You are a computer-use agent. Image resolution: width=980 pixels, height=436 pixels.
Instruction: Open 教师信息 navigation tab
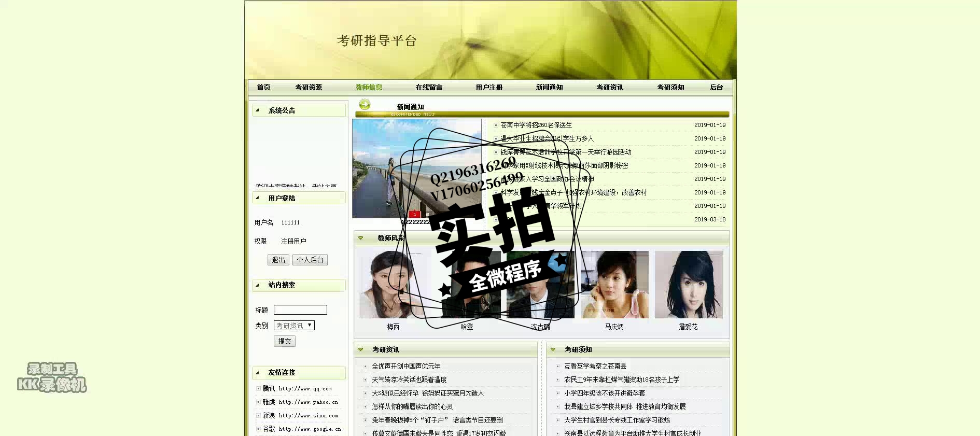coord(369,87)
